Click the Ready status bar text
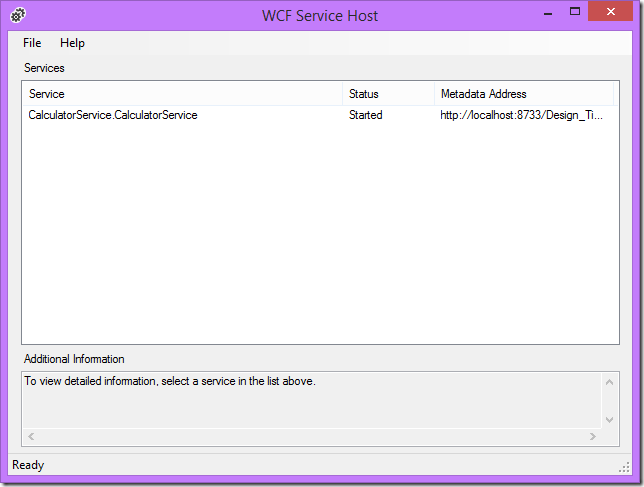The height and width of the screenshot is (487, 644). [x=28, y=465]
